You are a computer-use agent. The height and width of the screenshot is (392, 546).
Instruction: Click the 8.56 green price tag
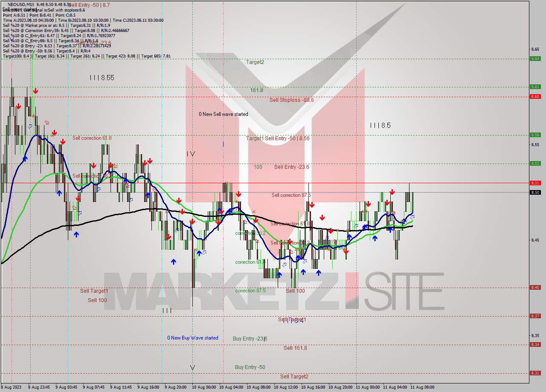click(535, 135)
